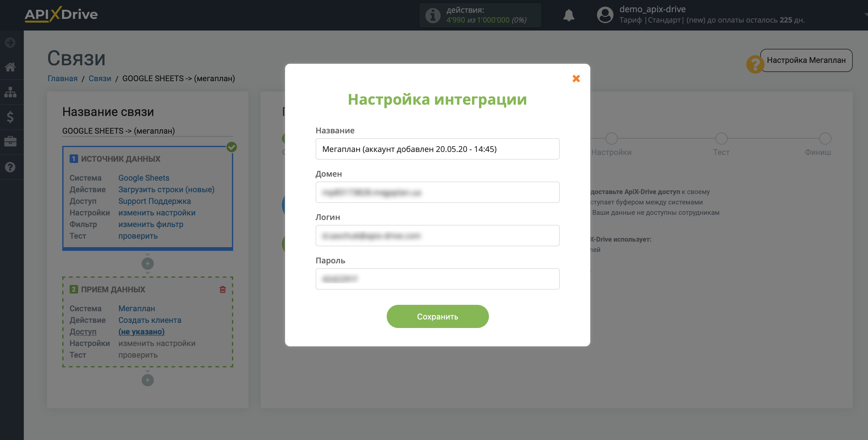Screen dimensions: 868x440
Task: Click Доступ label in receiver block
Action: pyautogui.click(x=83, y=331)
